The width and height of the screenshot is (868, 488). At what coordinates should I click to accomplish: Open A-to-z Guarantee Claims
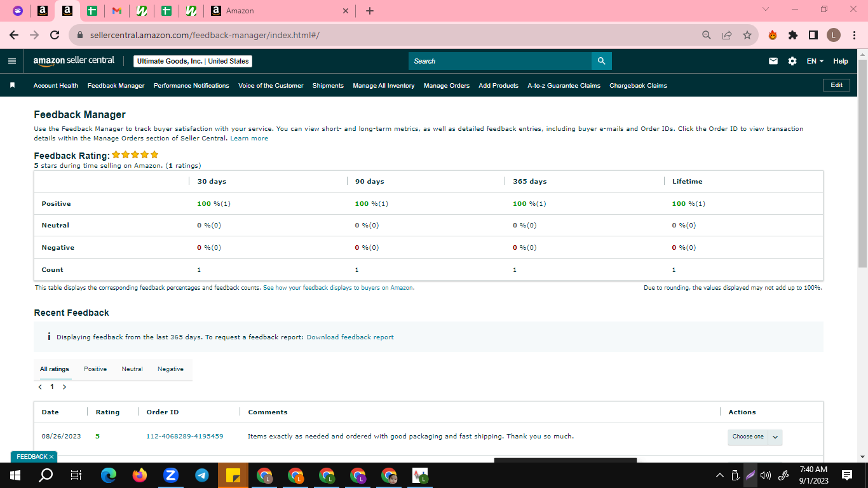point(564,85)
